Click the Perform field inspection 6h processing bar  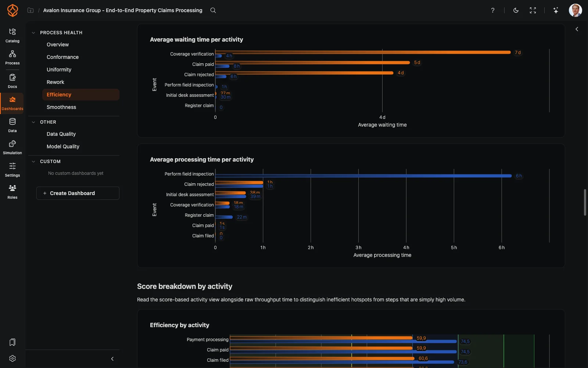coord(363,176)
